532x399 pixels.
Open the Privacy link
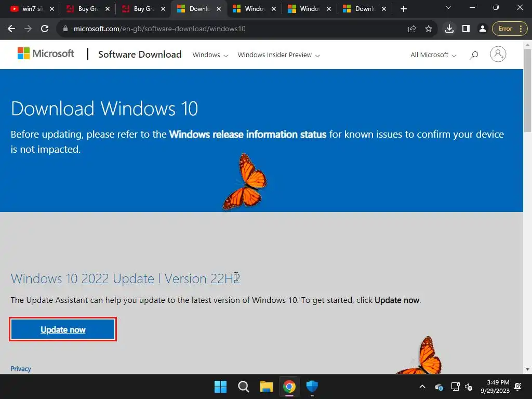point(21,369)
